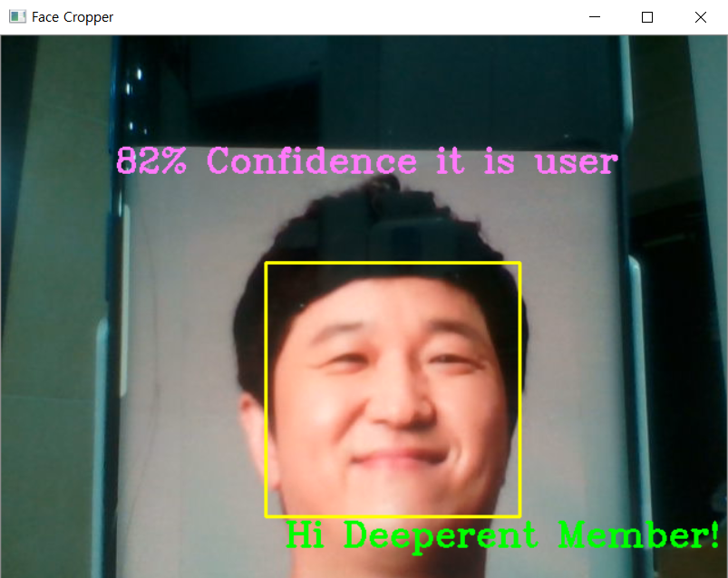Click the "Hi Deeperent Member!" text
The height and width of the screenshot is (578, 728).
point(502,536)
